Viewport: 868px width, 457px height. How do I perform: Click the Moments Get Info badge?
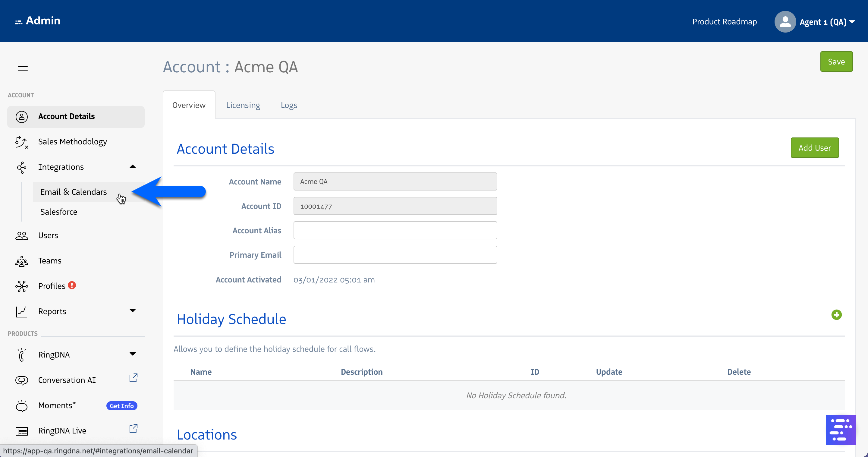pos(122,406)
